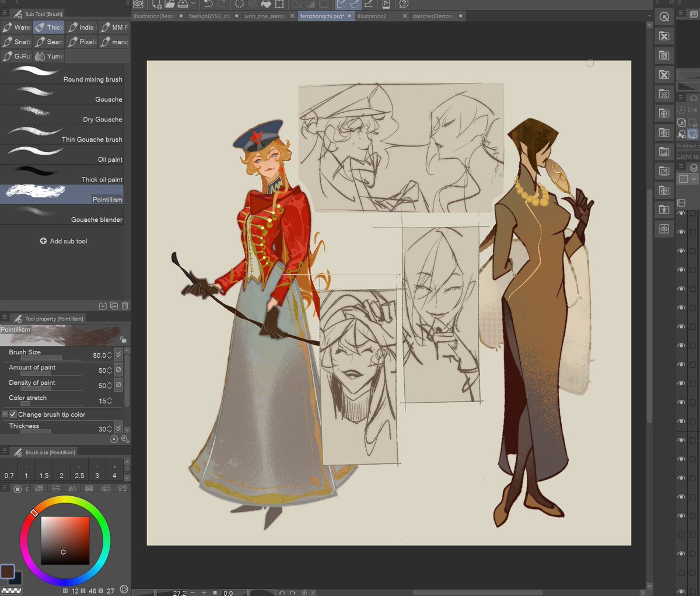Open the Brush size panel menu
Image resolution: width=700 pixels, height=596 pixels.
[x=5, y=451]
